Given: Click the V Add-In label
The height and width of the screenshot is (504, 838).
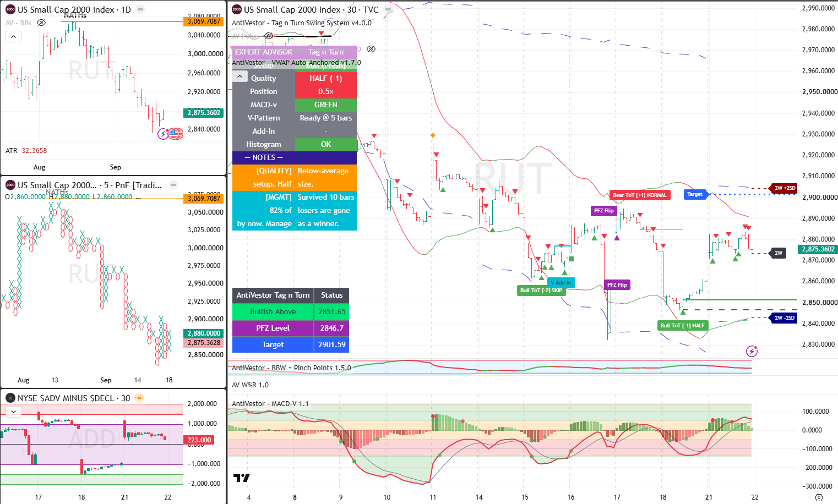Looking at the screenshot, I should coord(561,282).
